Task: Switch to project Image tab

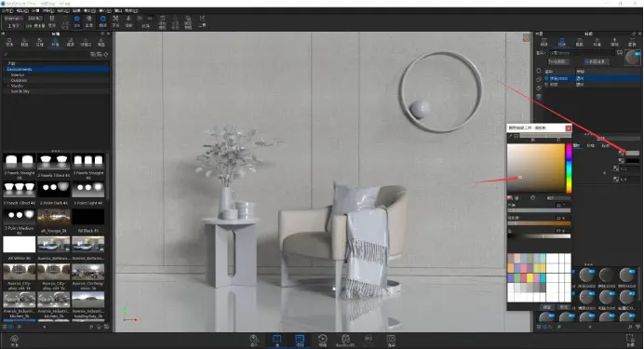Action: point(632,42)
